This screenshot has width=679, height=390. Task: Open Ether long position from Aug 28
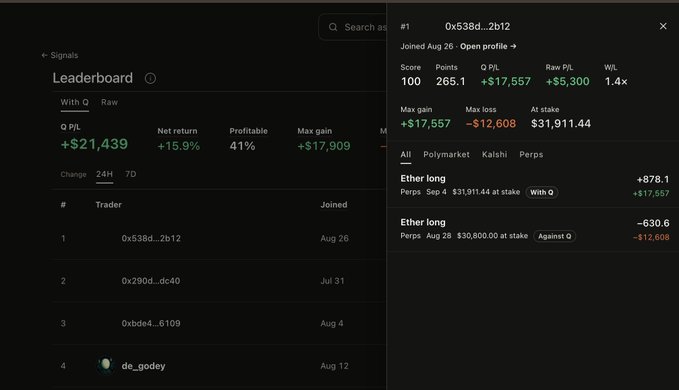pos(533,229)
